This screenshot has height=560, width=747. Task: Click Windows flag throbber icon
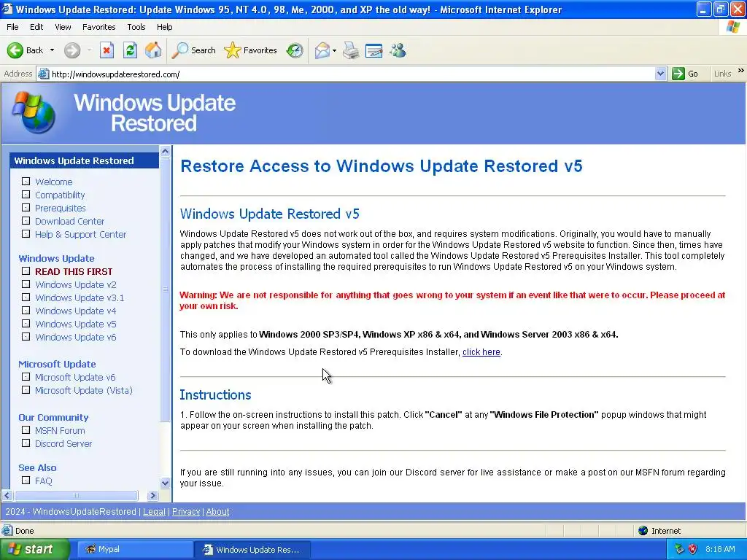click(x=733, y=27)
